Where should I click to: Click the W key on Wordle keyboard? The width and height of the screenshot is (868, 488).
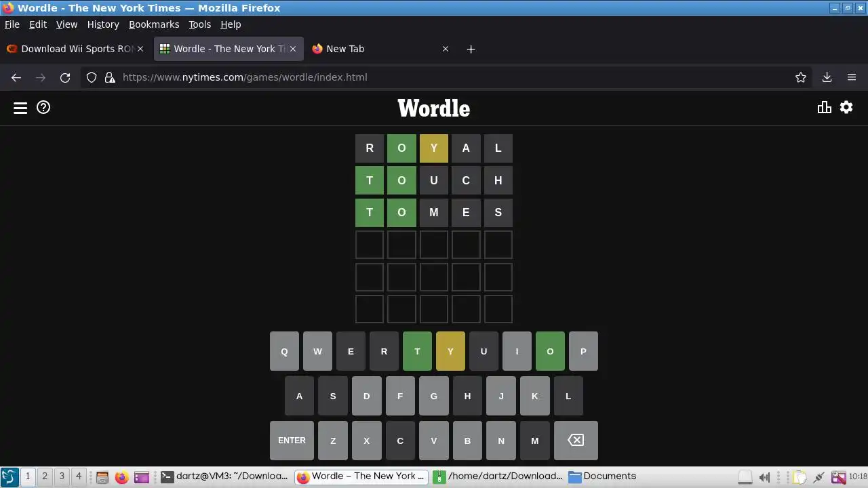click(317, 351)
